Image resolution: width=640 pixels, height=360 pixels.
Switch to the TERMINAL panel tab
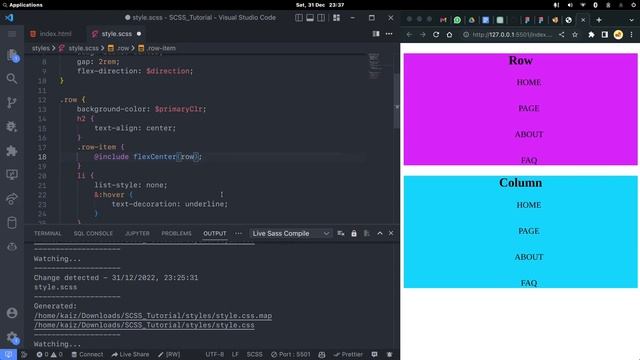pyautogui.click(x=48, y=233)
